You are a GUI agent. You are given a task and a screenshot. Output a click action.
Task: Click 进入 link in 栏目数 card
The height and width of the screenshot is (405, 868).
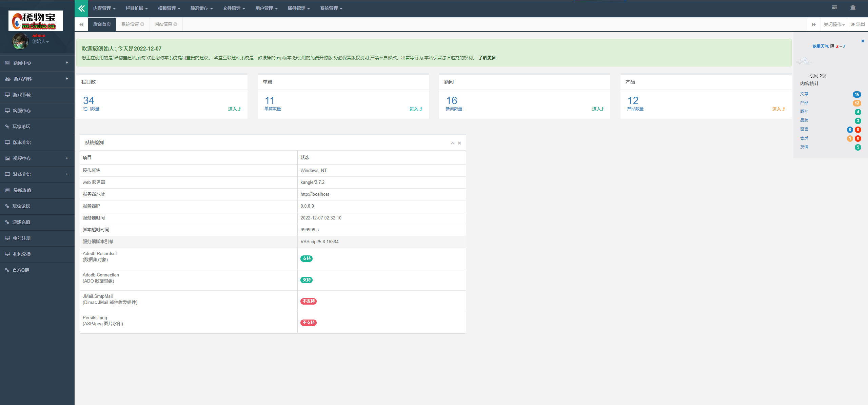tap(235, 109)
